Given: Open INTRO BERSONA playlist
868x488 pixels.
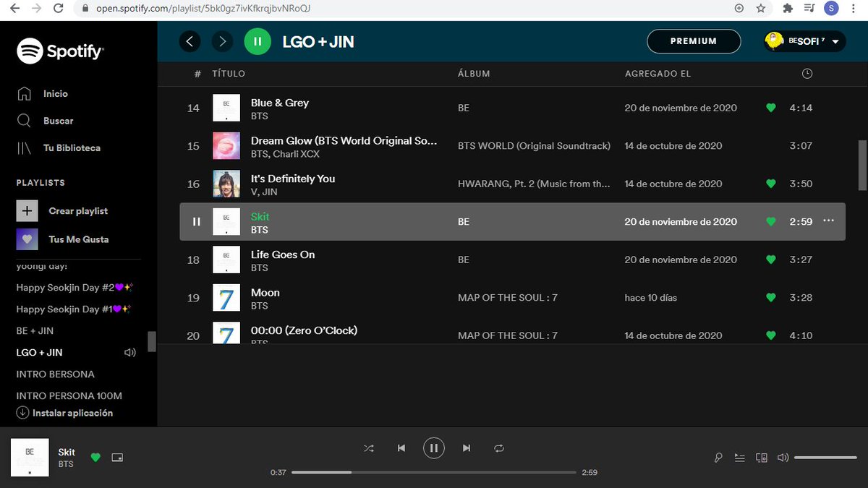Looking at the screenshot, I should [56, 374].
